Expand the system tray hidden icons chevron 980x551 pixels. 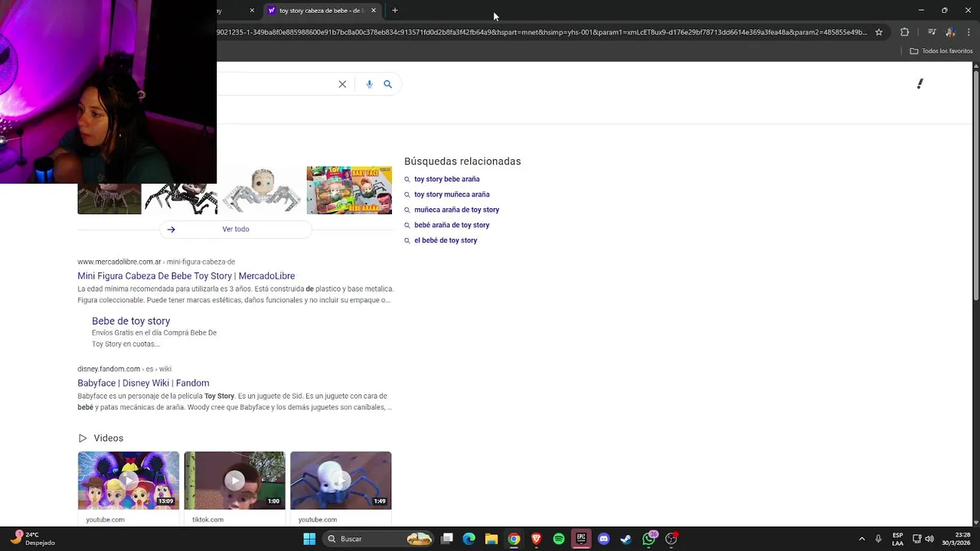point(861,539)
